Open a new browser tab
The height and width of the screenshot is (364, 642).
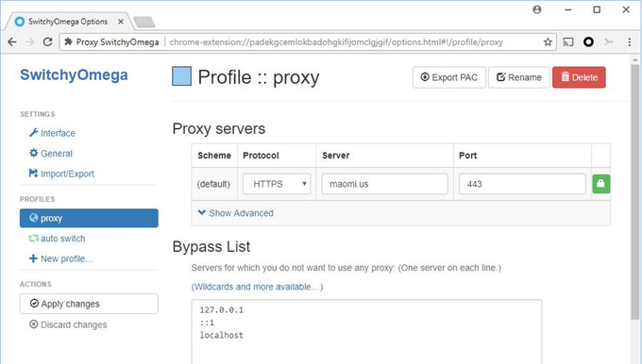pyautogui.click(x=144, y=22)
